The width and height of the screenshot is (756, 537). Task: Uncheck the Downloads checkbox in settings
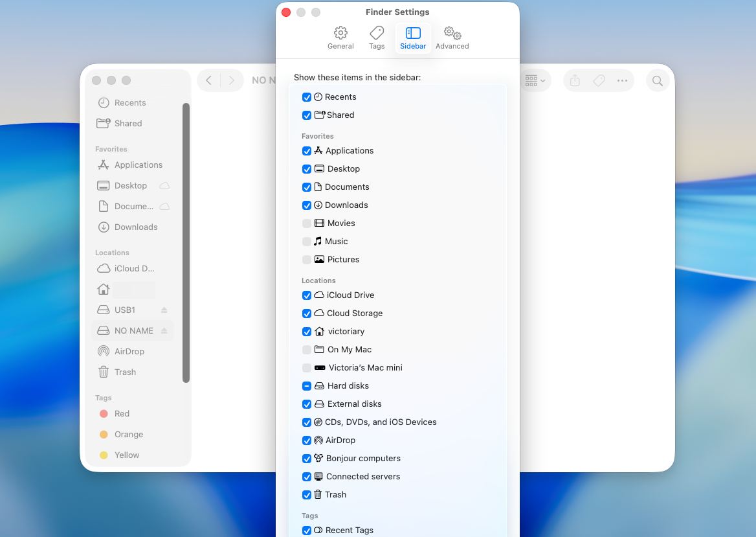(x=307, y=205)
